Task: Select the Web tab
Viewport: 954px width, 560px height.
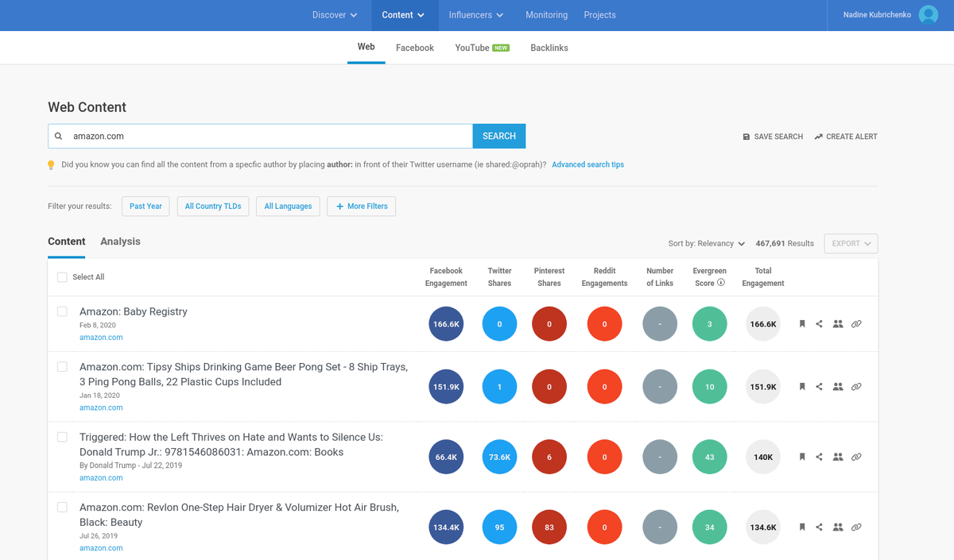Action: [366, 48]
